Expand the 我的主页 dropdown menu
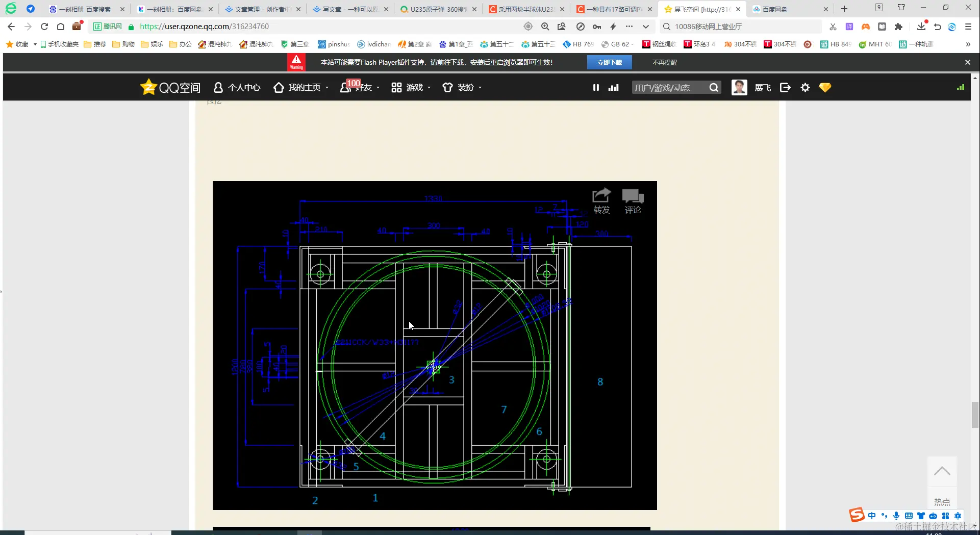980x535 pixels. 327,88
